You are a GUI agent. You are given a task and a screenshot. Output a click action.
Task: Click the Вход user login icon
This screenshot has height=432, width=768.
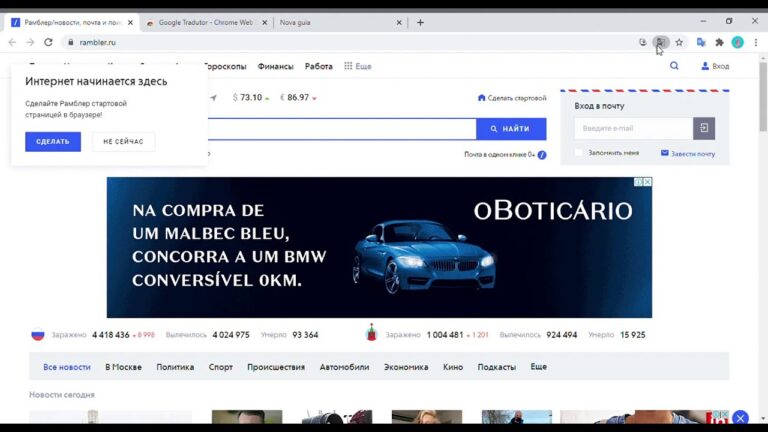705,66
